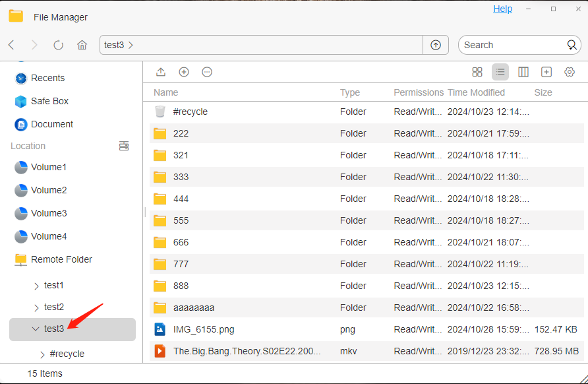Open the more actions (ellipsis) menu
The height and width of the screenshot is (384, 588).
(207, 72)
